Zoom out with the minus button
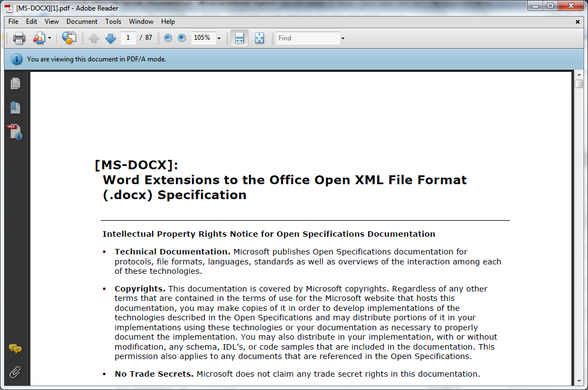The image size is (588, 390). [168, 38]
